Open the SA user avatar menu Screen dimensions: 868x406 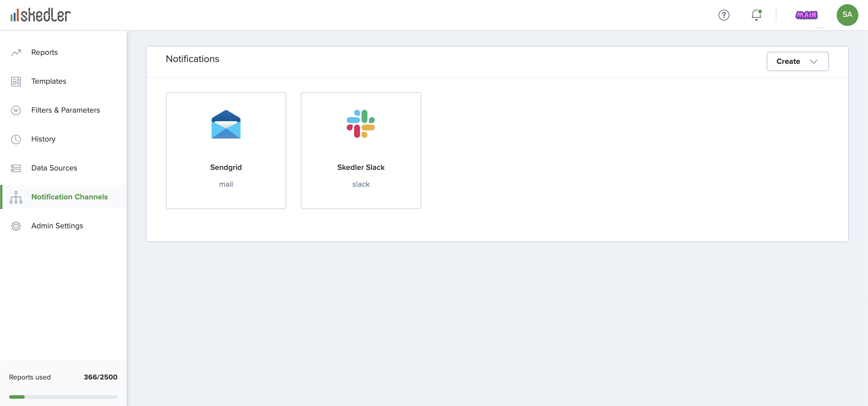[847, 15]
